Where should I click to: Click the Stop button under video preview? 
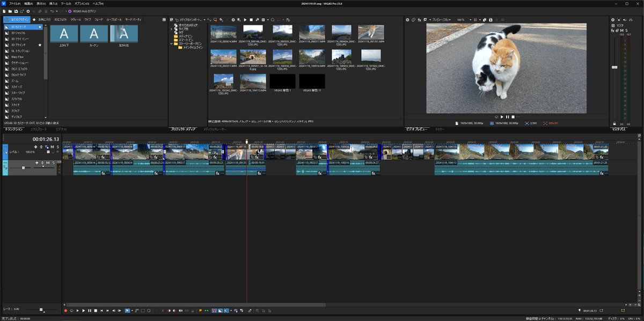514,116
